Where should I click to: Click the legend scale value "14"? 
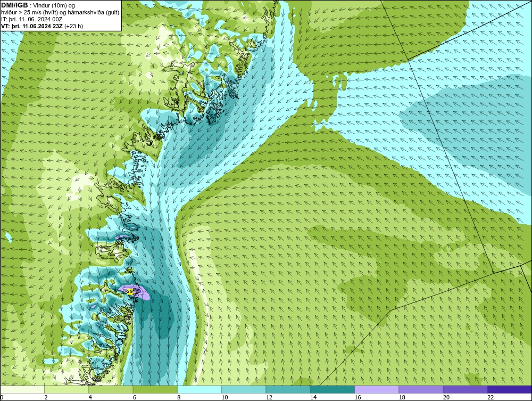pos(313,398)
